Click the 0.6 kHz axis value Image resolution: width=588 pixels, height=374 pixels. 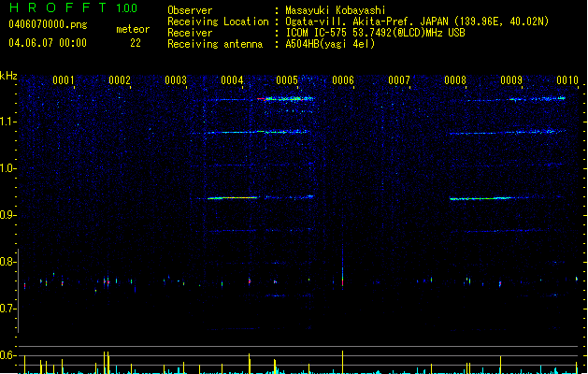(x=7, y=355)
